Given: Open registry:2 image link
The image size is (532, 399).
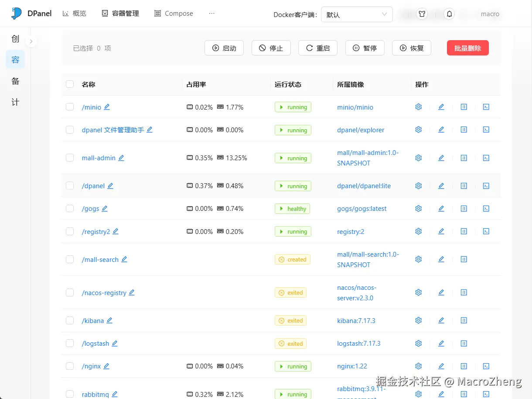Looking at the screenshot, I should click(x=351, y=231).
